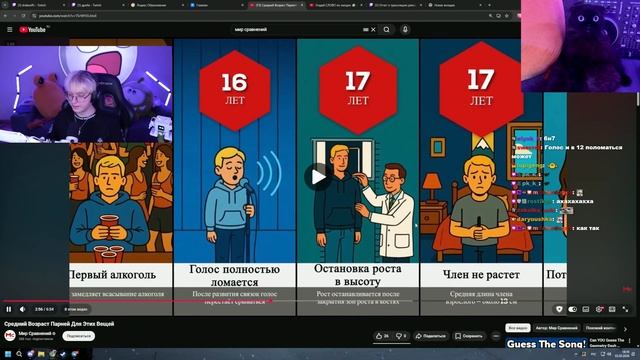
Task: Switch to theater mode in the player
Action: coord(612,309)
